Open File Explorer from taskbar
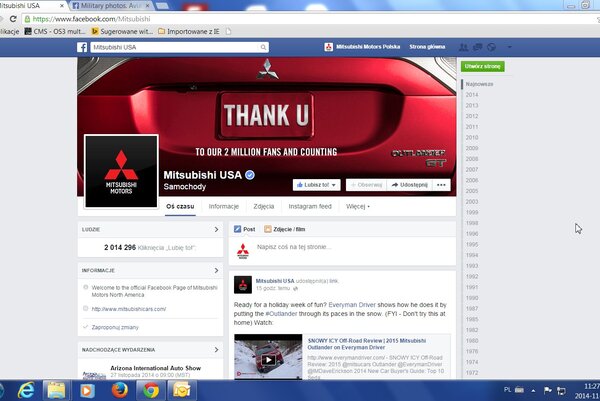 56,391
